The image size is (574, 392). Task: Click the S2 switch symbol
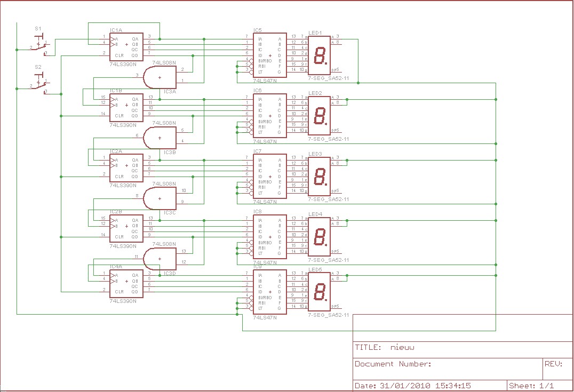(x=40, y=83)
